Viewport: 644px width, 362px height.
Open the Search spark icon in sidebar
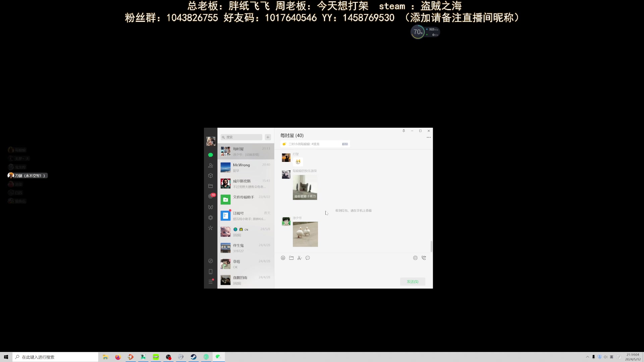(211, 228)
